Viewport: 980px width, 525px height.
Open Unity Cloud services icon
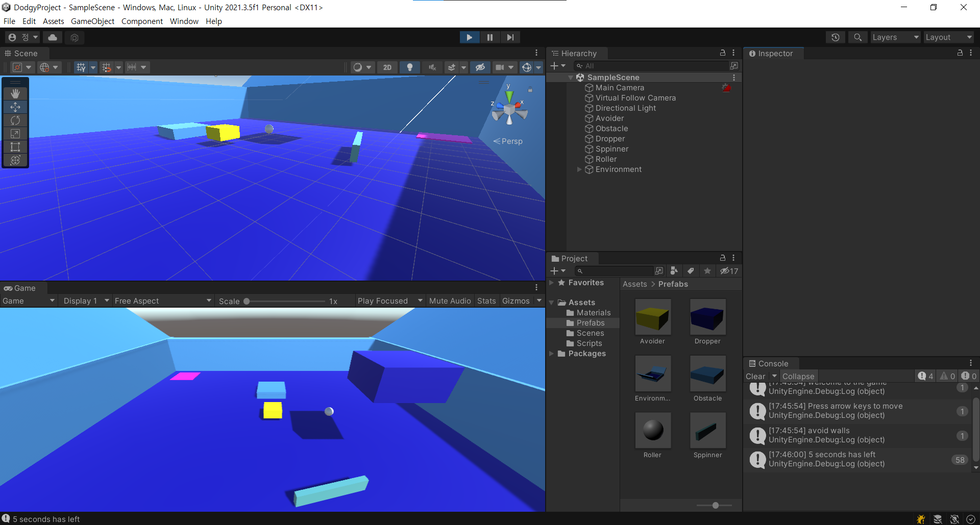(53, 37)
